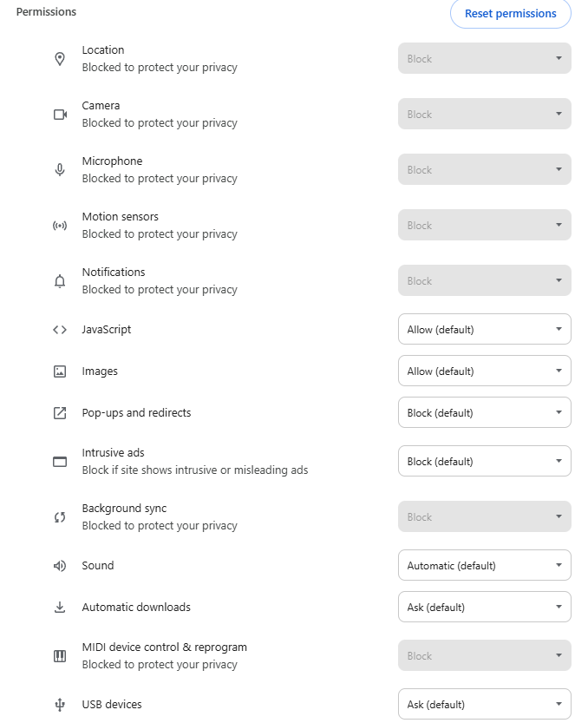
Task: Open the JavaScript permission dropdown
Action: pyautogui.click(x=484, y=330)
